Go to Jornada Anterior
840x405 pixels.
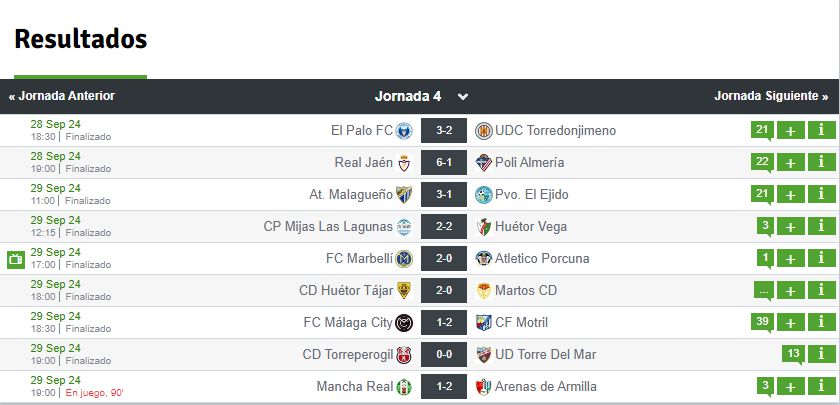[62, 96]
